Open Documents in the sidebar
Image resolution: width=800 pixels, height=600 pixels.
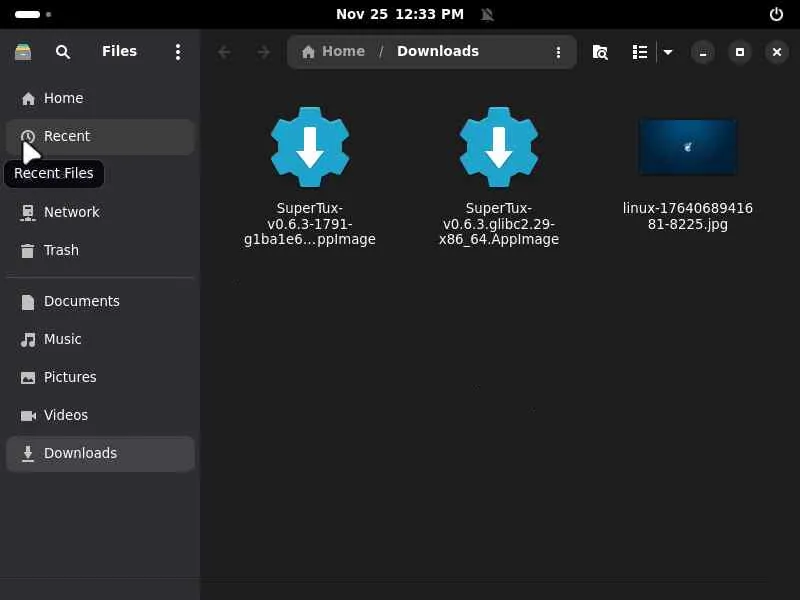click(x=101, y=302)
